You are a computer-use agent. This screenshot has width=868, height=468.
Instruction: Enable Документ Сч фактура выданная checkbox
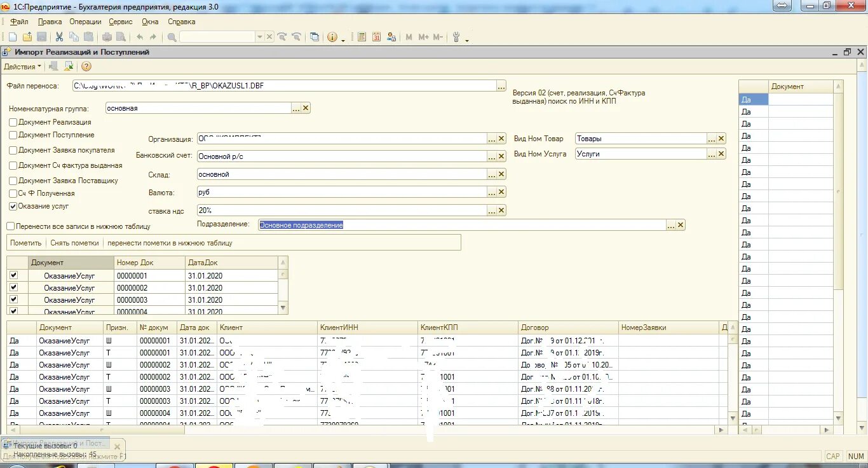click(13, 165)
